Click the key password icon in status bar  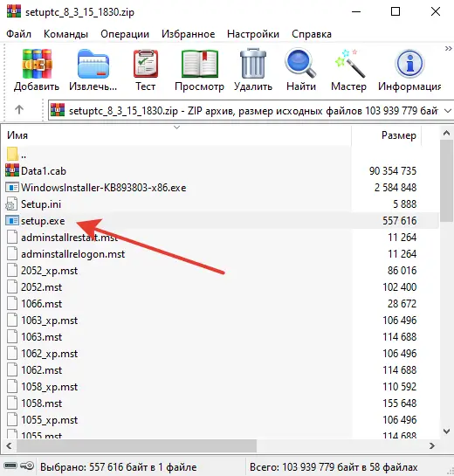coord(27,466)
